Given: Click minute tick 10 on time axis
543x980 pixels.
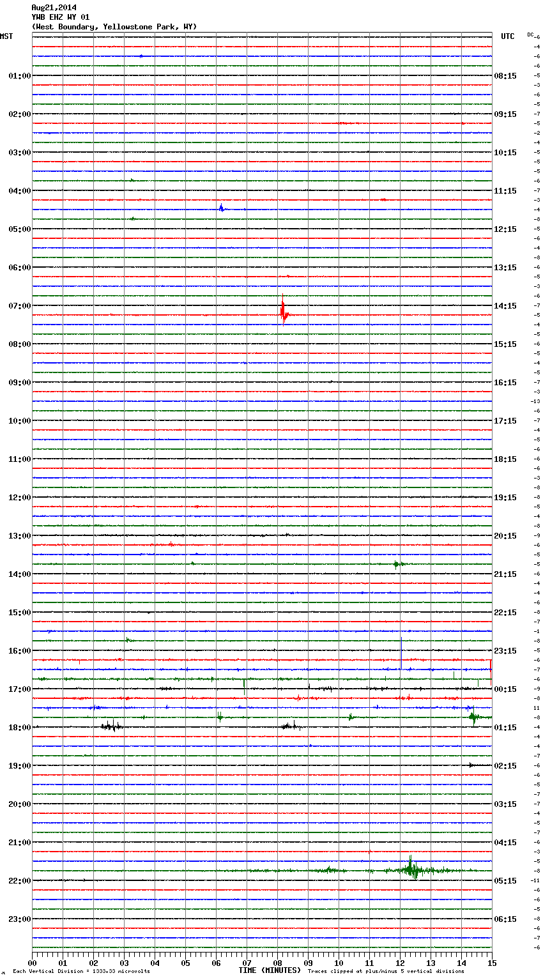Looking at the screenshot, I should [x=339, y=963].
